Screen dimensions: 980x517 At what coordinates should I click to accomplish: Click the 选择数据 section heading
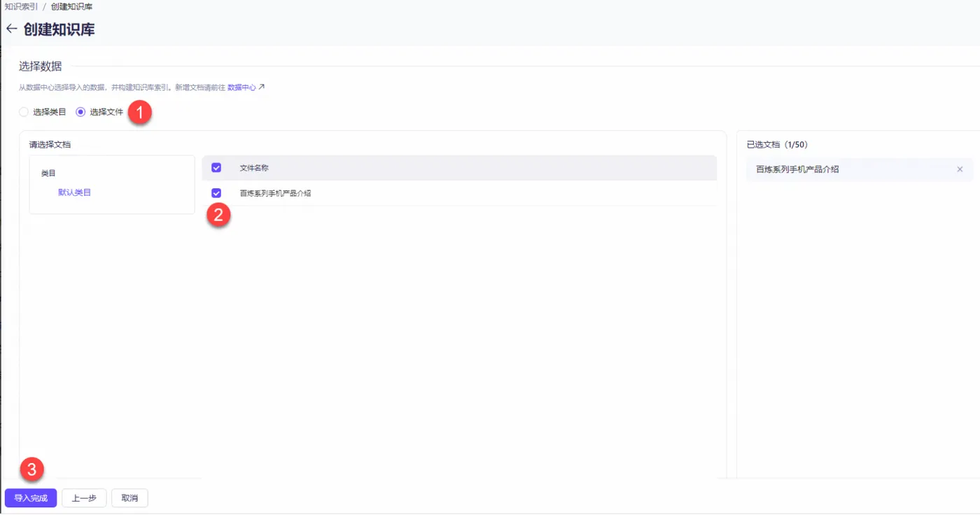pyautogui.click(x=40, y=66)
